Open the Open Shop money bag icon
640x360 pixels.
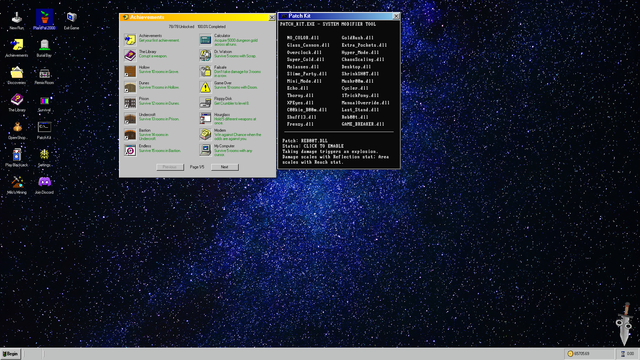tap(17, 130)
